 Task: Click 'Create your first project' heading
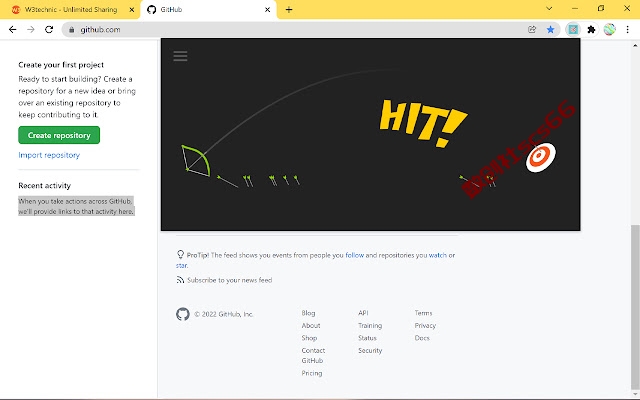point(61,65)
